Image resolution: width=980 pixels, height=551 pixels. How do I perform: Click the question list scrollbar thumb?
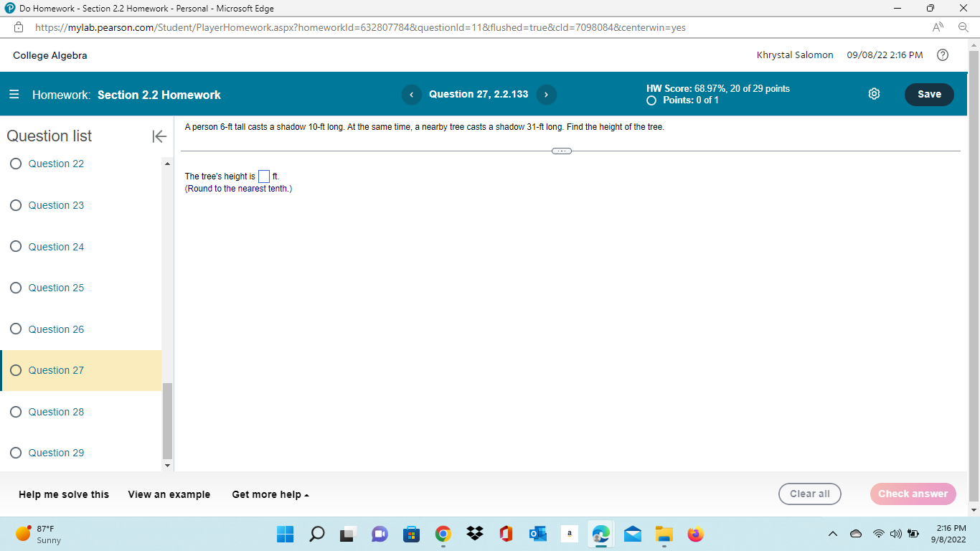coord(168,421)
